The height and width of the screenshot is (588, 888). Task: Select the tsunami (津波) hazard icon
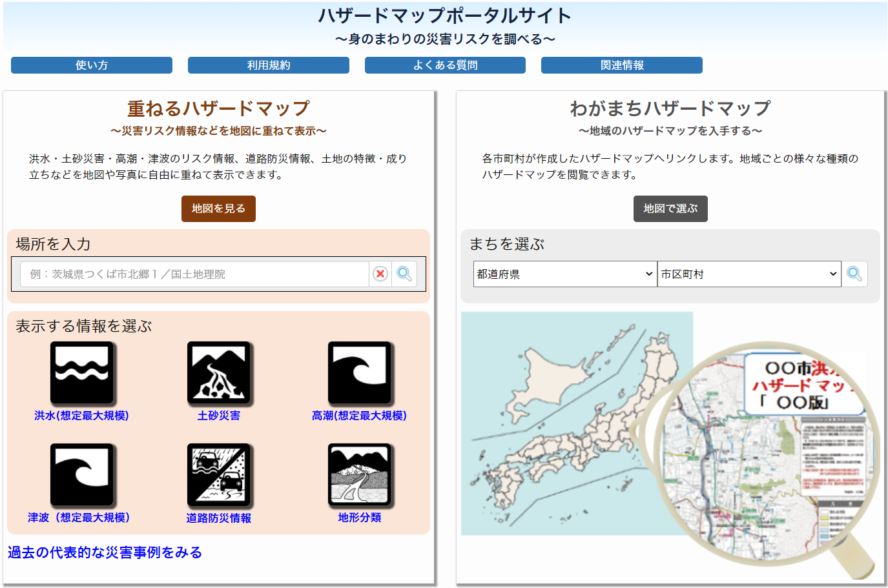coord(82,475)
